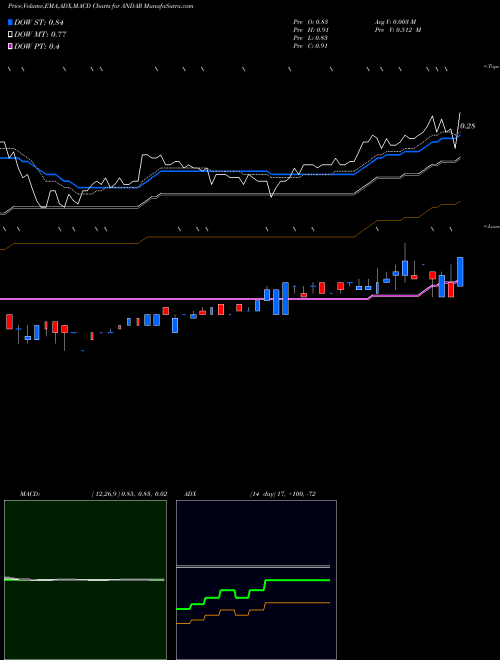Select the 'DOW ST: 0.84' legend label

tap(38, 22)
